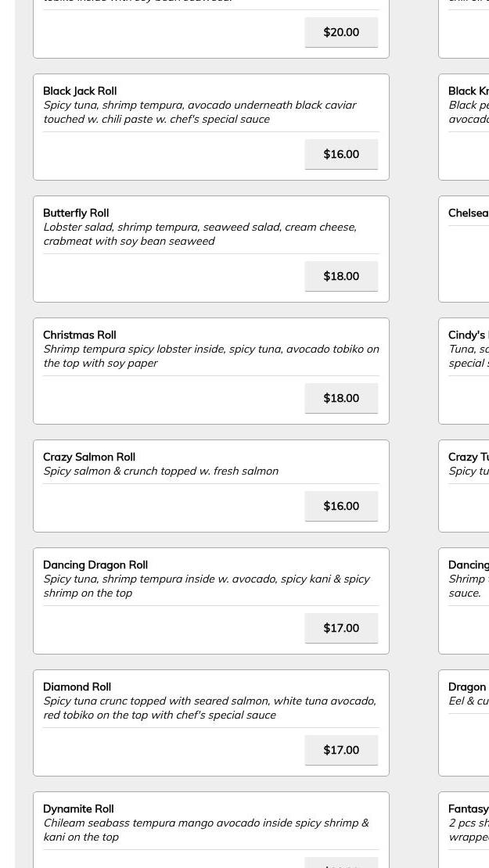Open the Dynamite Roll item name
This screenshot has width=489, height=868.
[x=79, y=809]
